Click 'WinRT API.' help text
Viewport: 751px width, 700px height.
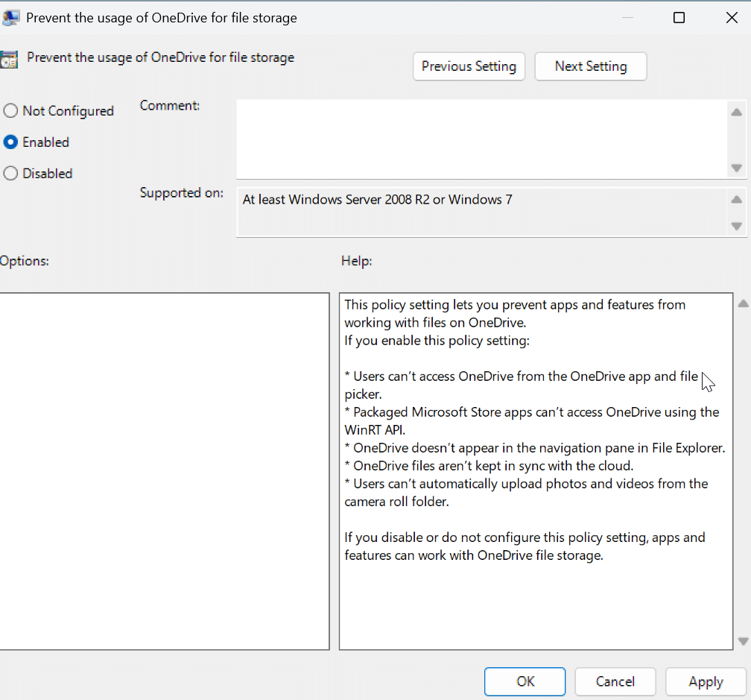tap(375, 430)
